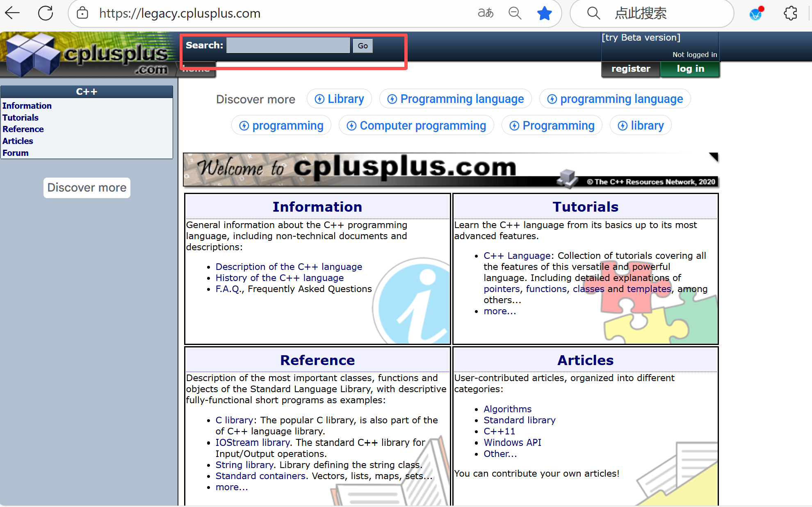Click the Computer programming suggestion chip
The image size is (812, 507).
416,126
